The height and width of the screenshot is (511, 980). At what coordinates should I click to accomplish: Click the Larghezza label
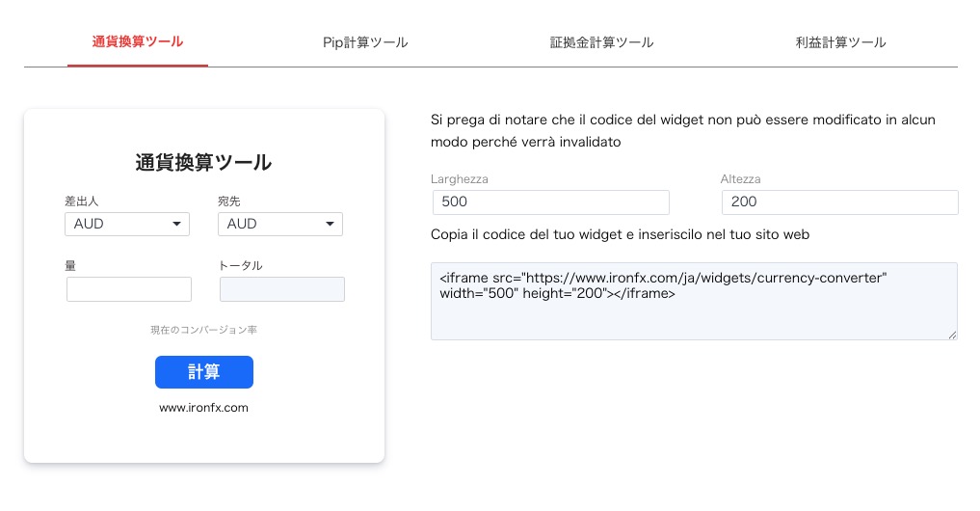pos(460,179)
